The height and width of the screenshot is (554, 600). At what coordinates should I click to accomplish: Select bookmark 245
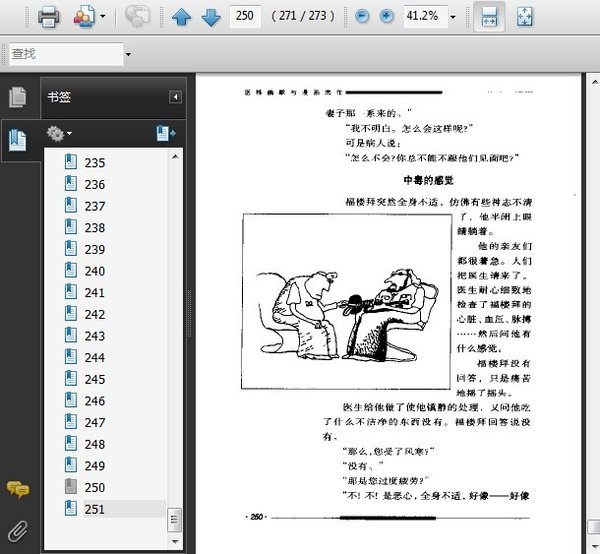(95, 379)
